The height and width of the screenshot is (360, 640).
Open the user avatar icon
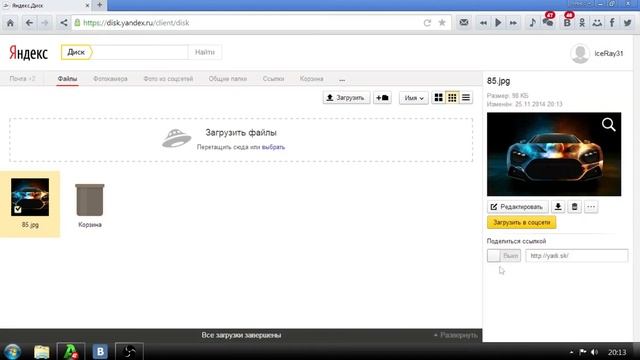click(x=580, y=53)
